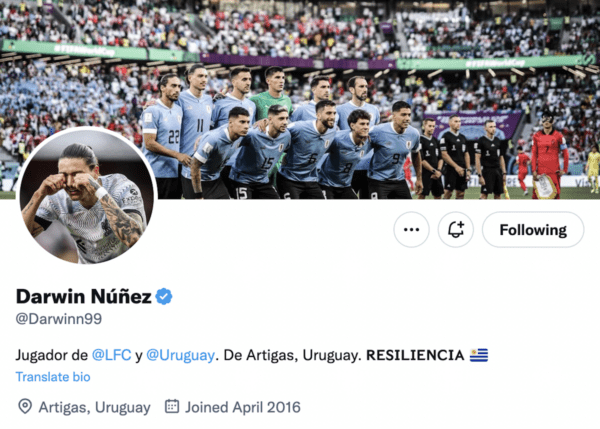The height and width of the screenshot is (429, 600).
Task: Open the round profile picture
Action: click(x=86, y=197)
